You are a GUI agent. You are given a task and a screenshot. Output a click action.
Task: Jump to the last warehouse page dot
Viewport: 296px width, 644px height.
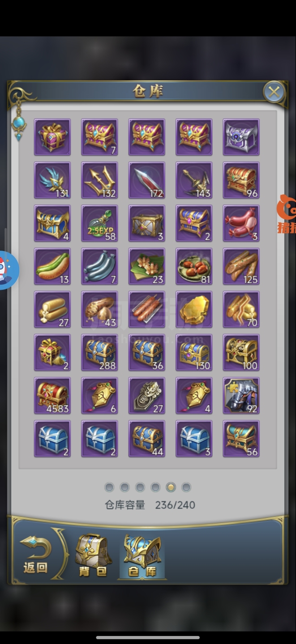pyautogui.click(x=186, y=487)
